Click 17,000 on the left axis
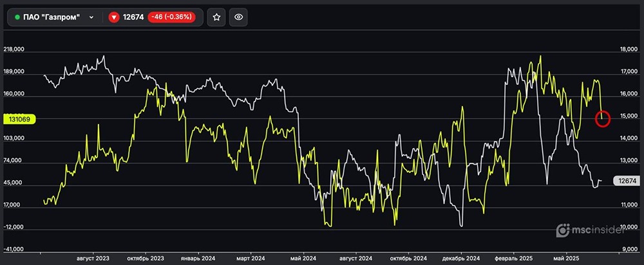The width and height of the screenshot is (644, 265). coord(12,205)
